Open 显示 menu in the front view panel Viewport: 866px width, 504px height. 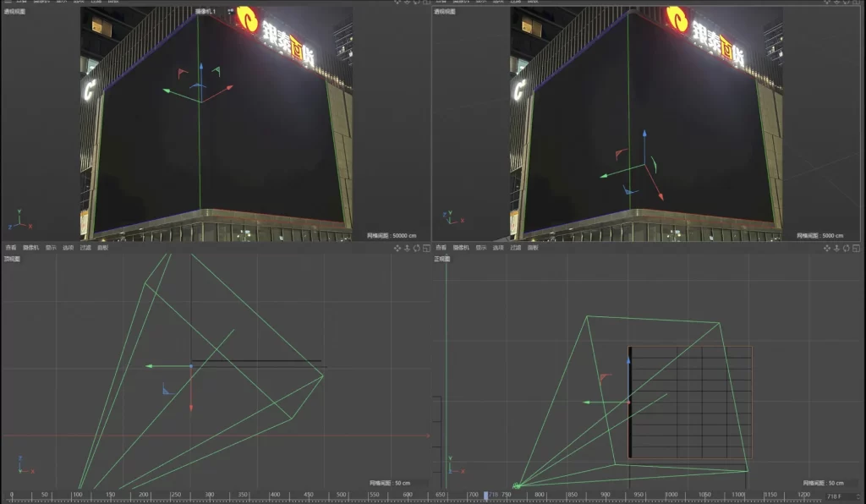click(481, 248)
